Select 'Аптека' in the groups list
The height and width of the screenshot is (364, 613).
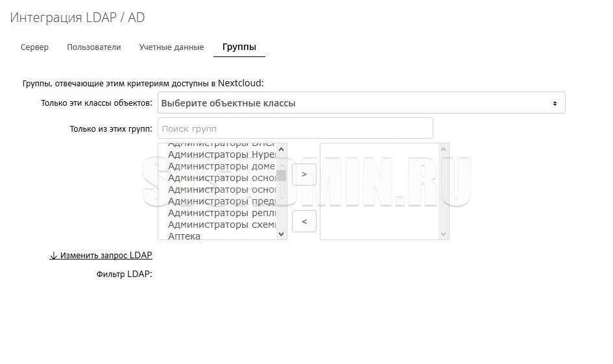click(184, 236)
